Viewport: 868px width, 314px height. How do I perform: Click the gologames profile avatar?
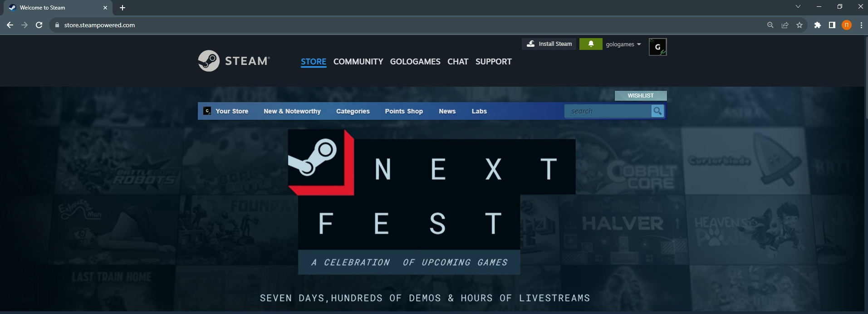[657, 47]
